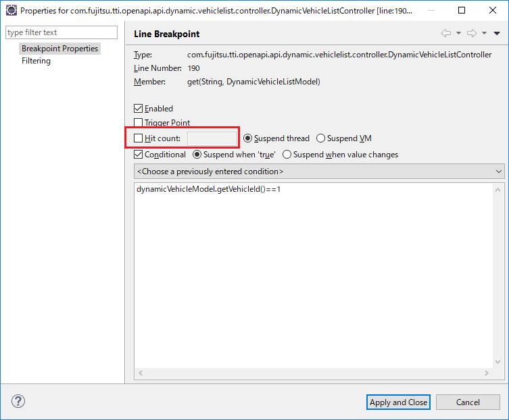Focus the type filter text box
509x420 pixels.
point(62,32)
